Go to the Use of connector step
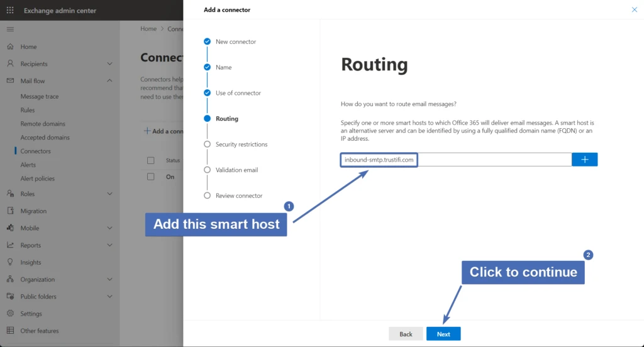 (x=238, y=93)
